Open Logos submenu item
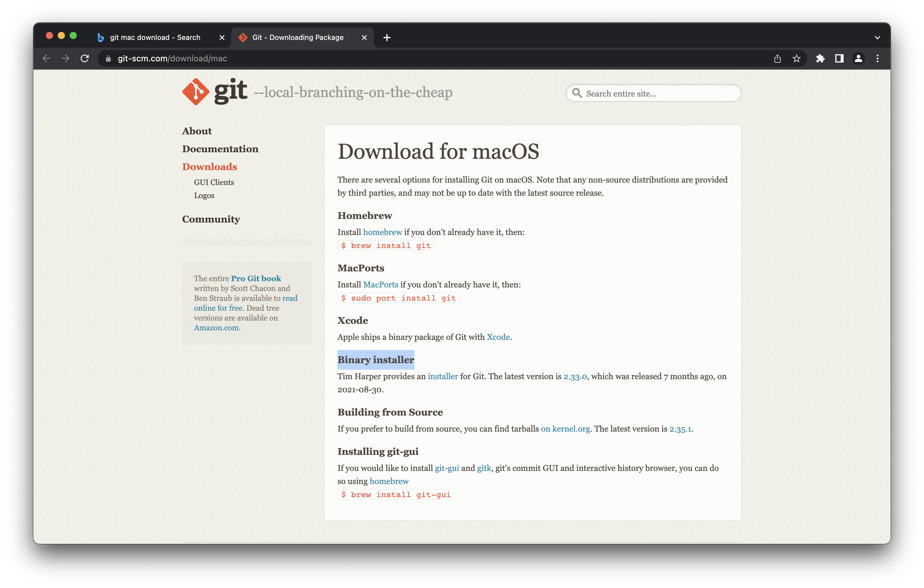This screenshot has height=588, width=924. click(204, 195)
